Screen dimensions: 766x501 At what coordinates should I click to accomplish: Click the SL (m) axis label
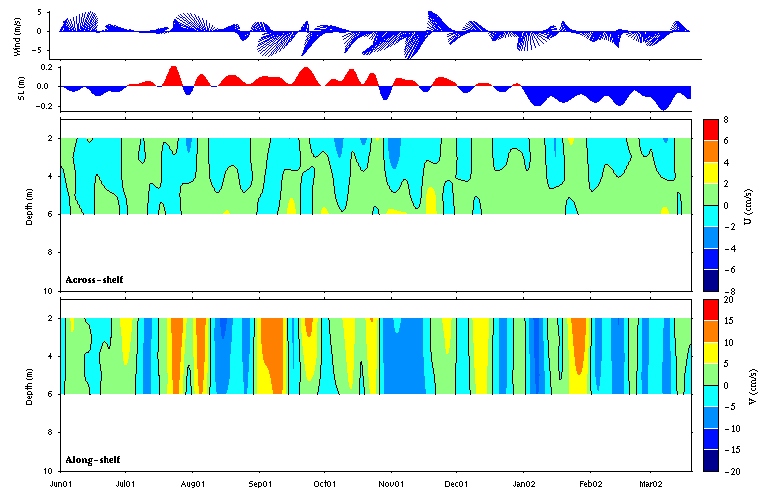coord(21,88)
